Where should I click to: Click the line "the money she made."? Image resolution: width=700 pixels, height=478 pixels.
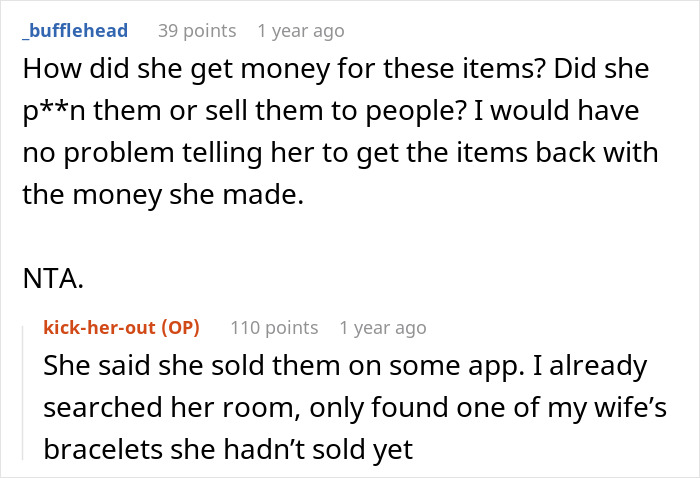160,196
